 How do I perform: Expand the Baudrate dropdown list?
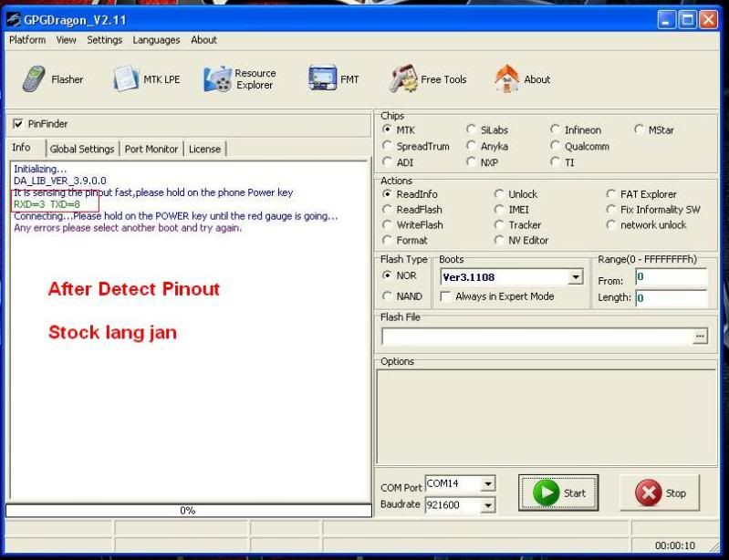[x=489, y=504]
